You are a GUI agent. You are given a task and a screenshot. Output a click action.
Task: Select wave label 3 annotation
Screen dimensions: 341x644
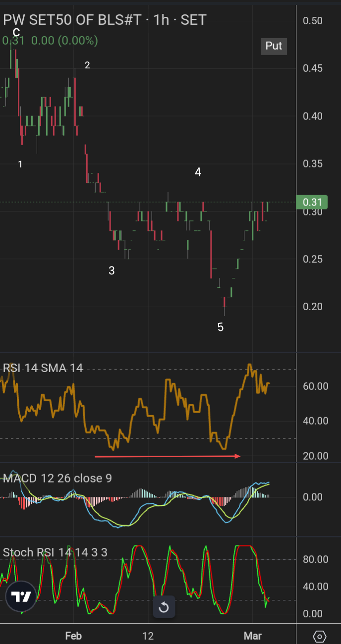click(x=112, y=270)
